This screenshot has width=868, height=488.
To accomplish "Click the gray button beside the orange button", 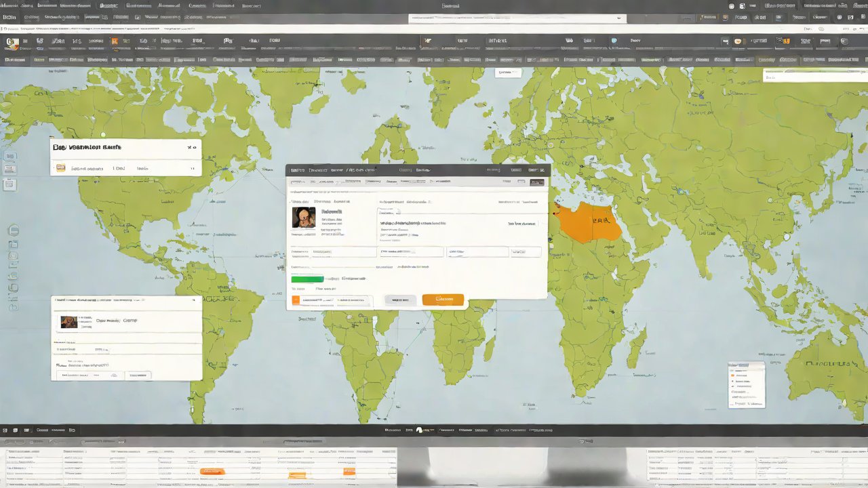I will [x=400, y=300].
